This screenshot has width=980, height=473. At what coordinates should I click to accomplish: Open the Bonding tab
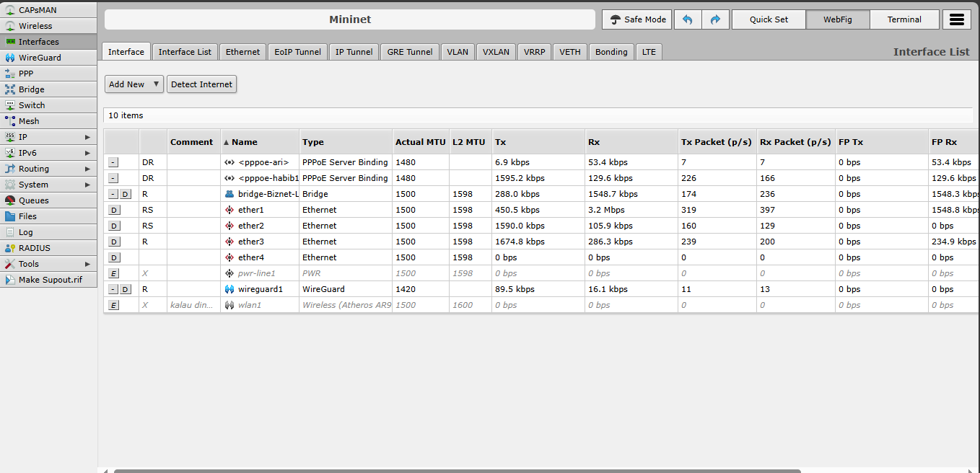point(611,52)
